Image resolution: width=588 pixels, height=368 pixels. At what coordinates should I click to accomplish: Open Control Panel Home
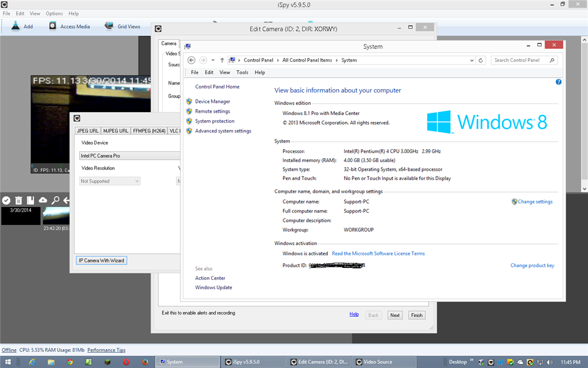[217, 87]
